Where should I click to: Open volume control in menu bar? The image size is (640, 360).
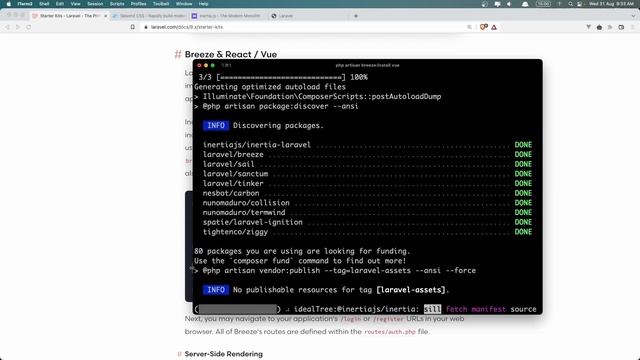tap(509, 4)
